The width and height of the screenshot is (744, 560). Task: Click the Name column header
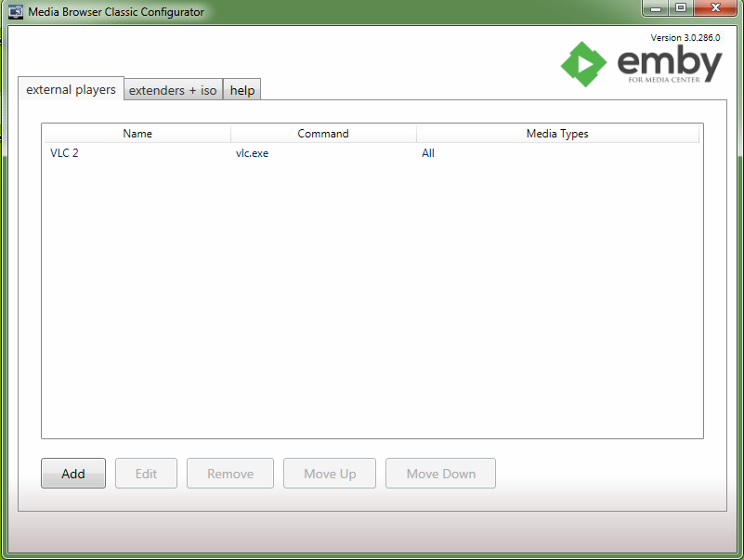point(137,133)
